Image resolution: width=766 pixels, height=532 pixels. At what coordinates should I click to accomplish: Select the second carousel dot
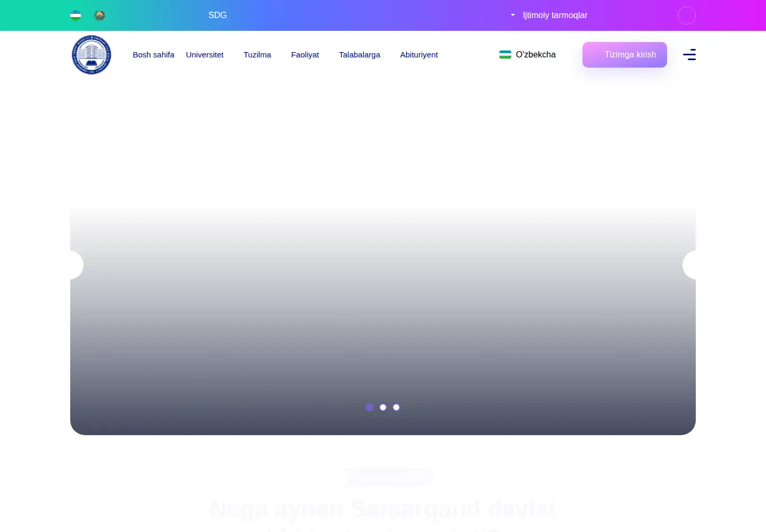(x=383, y=408)
